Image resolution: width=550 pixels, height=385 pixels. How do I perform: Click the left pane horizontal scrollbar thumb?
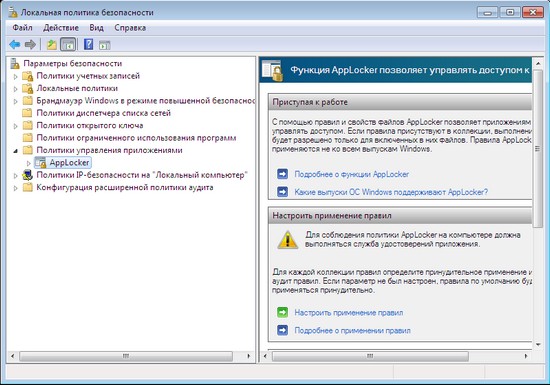[126, 356]
